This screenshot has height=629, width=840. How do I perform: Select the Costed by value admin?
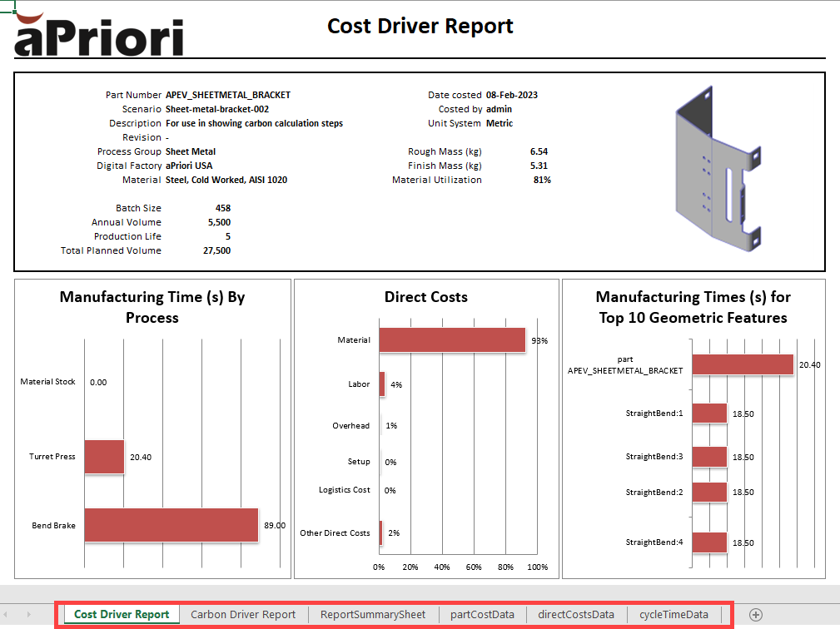pos(499,109)
